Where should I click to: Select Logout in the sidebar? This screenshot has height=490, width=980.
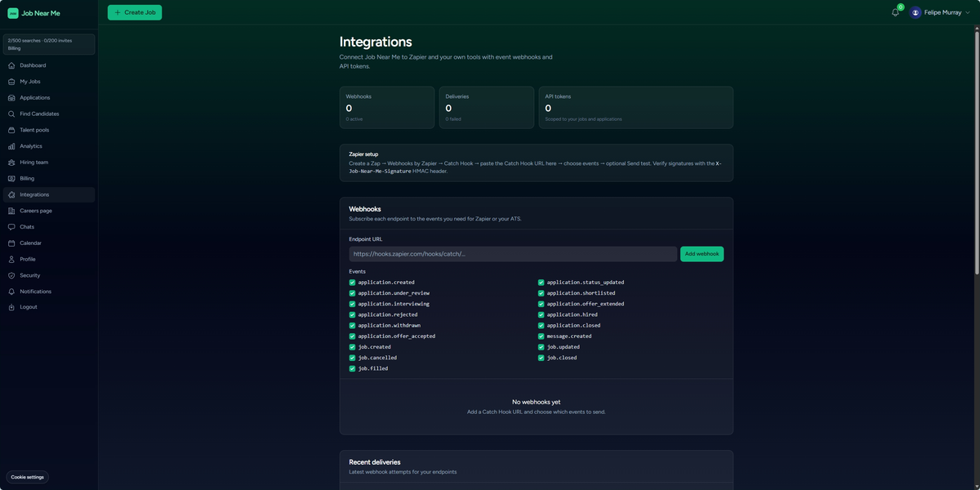pos(49,307)
